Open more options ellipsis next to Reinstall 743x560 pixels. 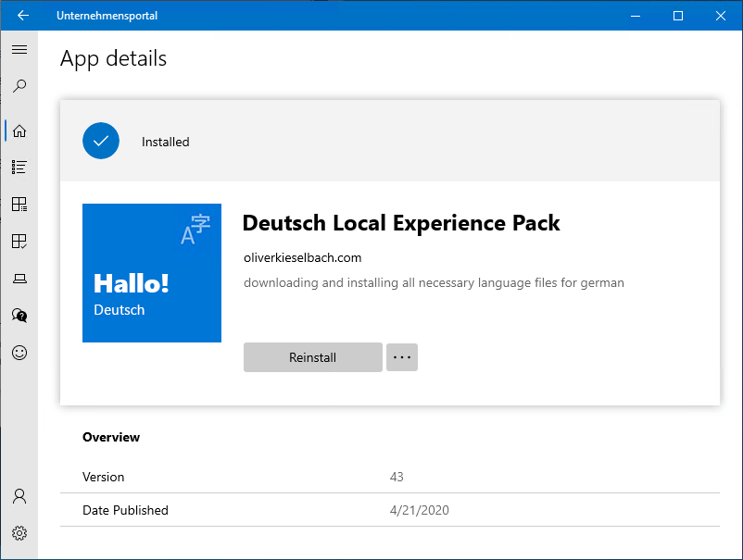[x=401, y=357]
